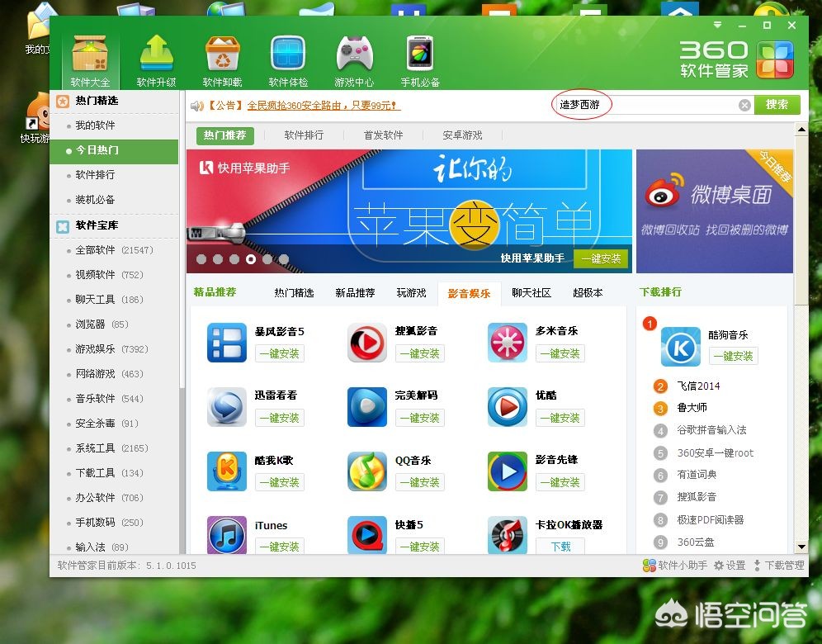The image size is (822, 644).
Task: Click the QQ音乐 app icon
Action: tap(367, 471)
